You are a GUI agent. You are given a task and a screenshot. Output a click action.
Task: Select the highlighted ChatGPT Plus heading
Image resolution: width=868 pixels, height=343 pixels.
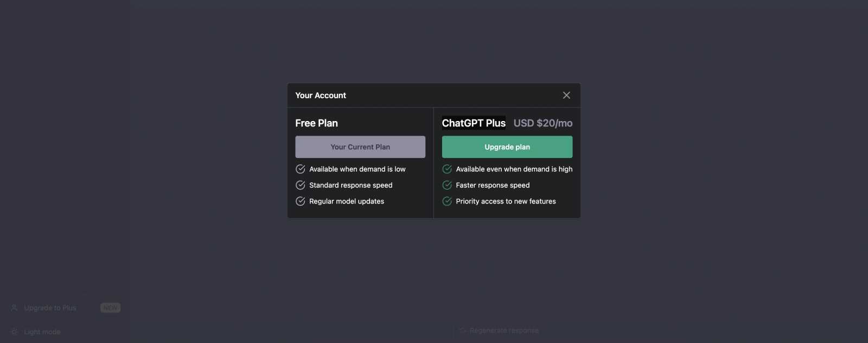click(x=474, y=123)
